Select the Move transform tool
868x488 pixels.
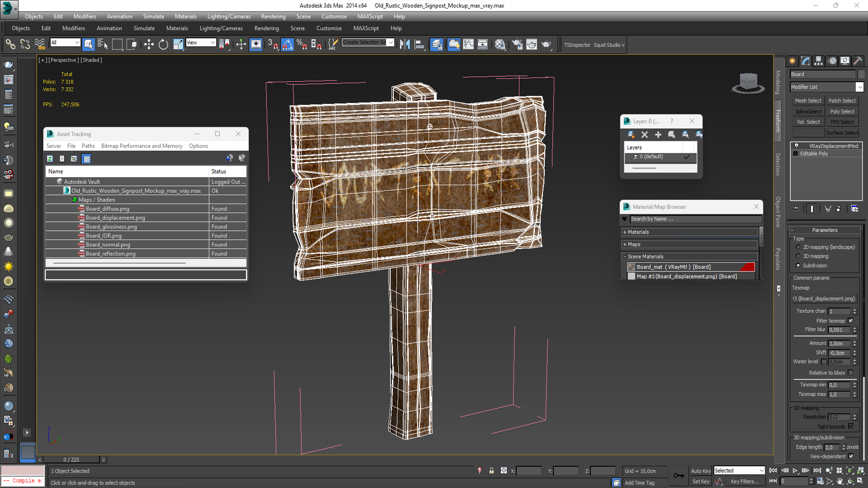[149, 44]
